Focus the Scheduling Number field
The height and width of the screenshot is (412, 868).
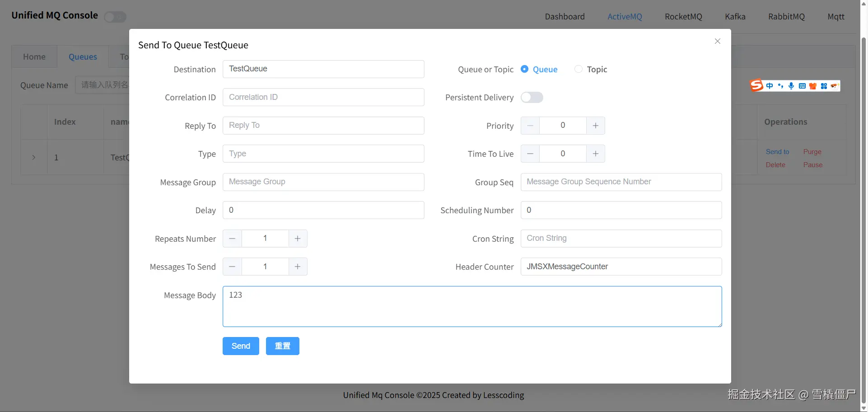(621, 210)
